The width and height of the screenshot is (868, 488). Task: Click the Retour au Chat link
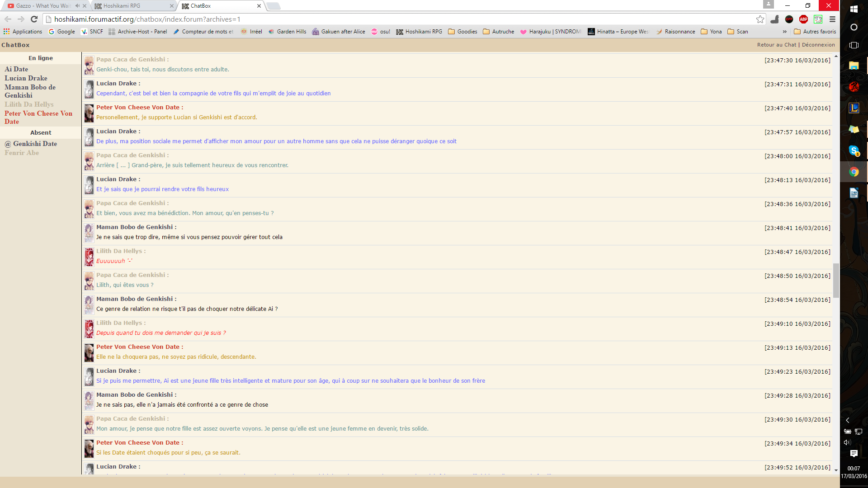click(777, 45)
